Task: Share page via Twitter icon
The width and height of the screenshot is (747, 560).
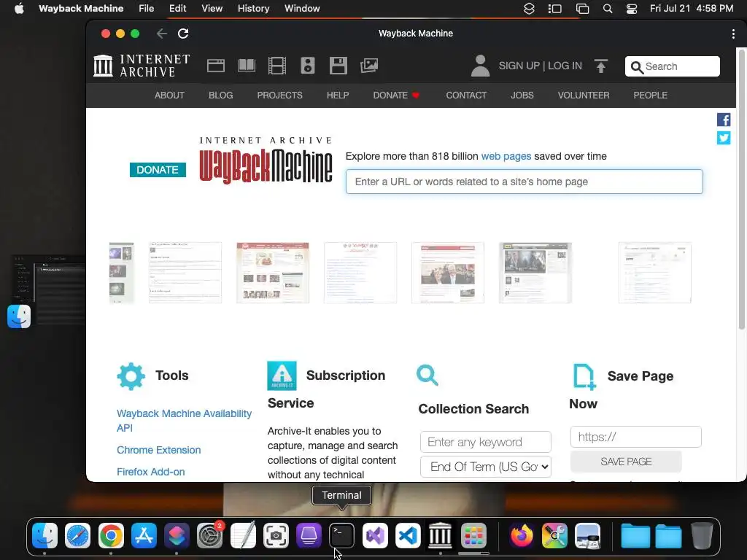Action: point(724,138)
